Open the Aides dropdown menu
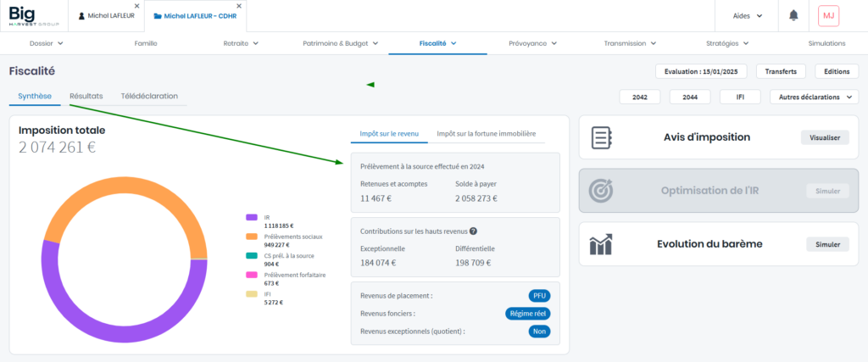Image resolution: width=868 pixels, height=362 pixels. point(747,15)
